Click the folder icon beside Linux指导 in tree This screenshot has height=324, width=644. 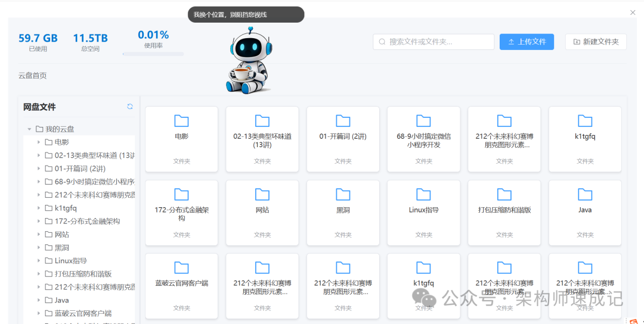[48, 260]
